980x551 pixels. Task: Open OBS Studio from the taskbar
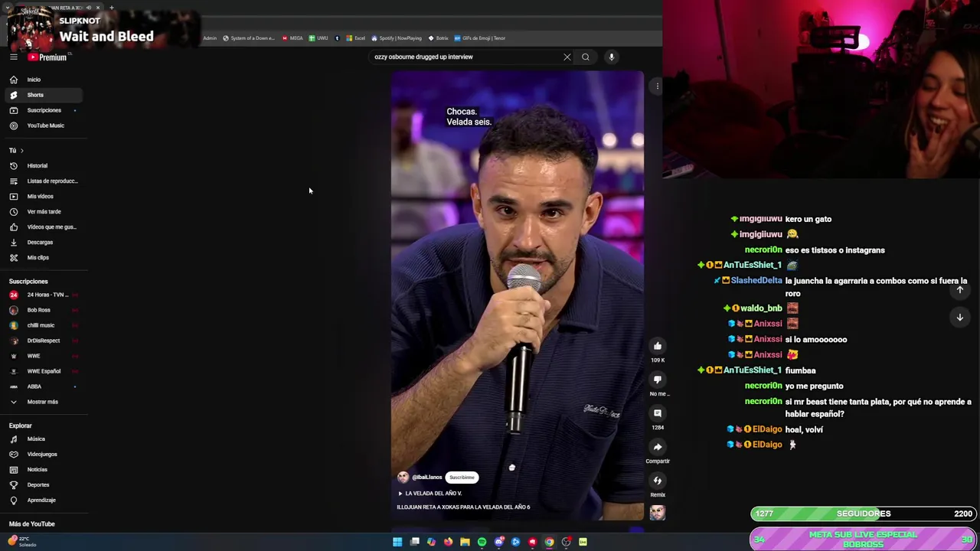point(566,542)
